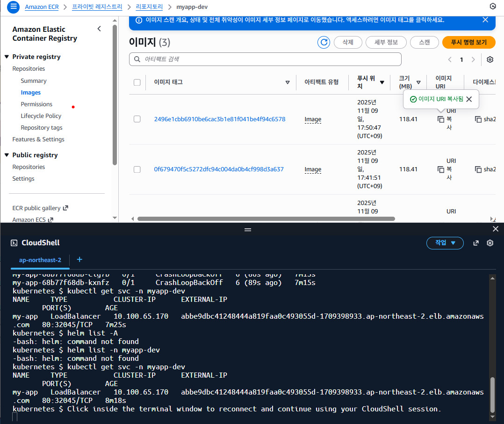Collapse the Public registry section
Image resolution: width=504 pixels, height=424 pixels.
pyautogui.click(x=7, y=155)
